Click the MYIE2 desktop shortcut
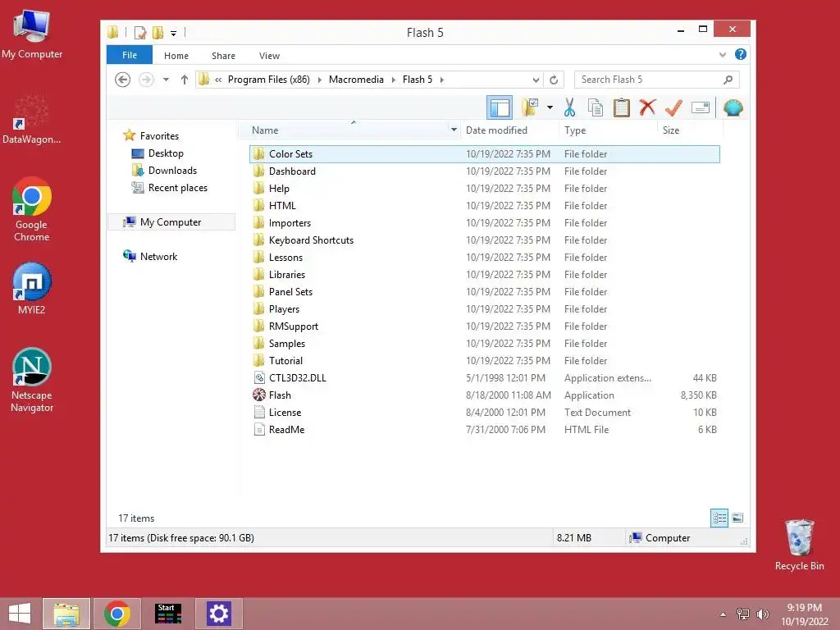840x630 pixels. coord(32,289)
